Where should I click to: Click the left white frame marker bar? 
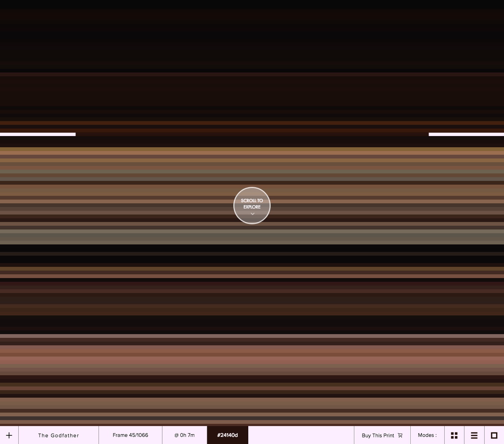click(x=38, y=134)
